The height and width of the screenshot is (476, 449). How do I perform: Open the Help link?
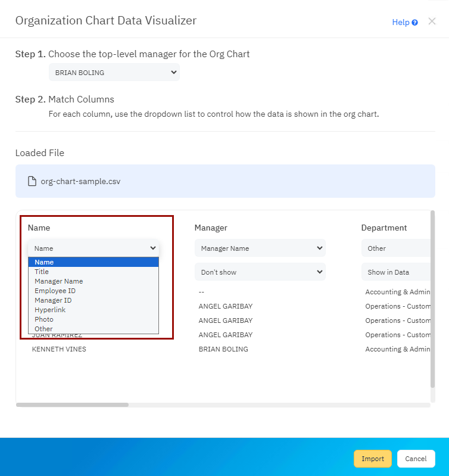[x=400, y=23]
